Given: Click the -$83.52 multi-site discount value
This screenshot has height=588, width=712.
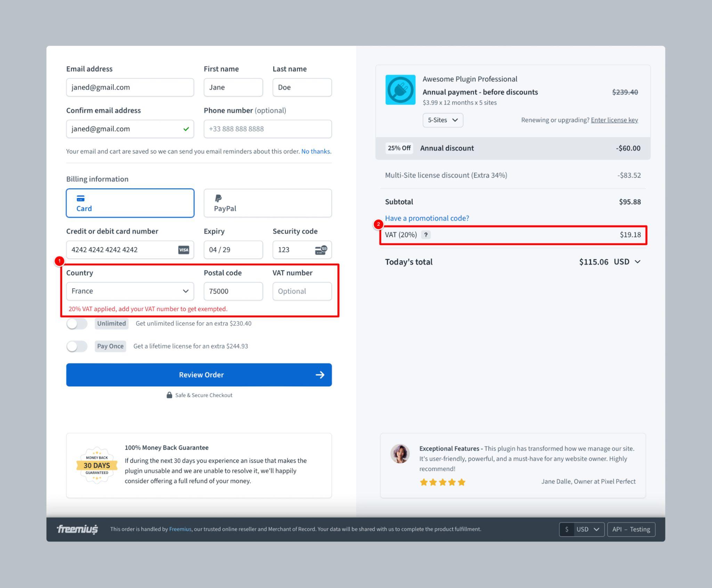Looking at the screenshot, I should (x=629, y=175).
